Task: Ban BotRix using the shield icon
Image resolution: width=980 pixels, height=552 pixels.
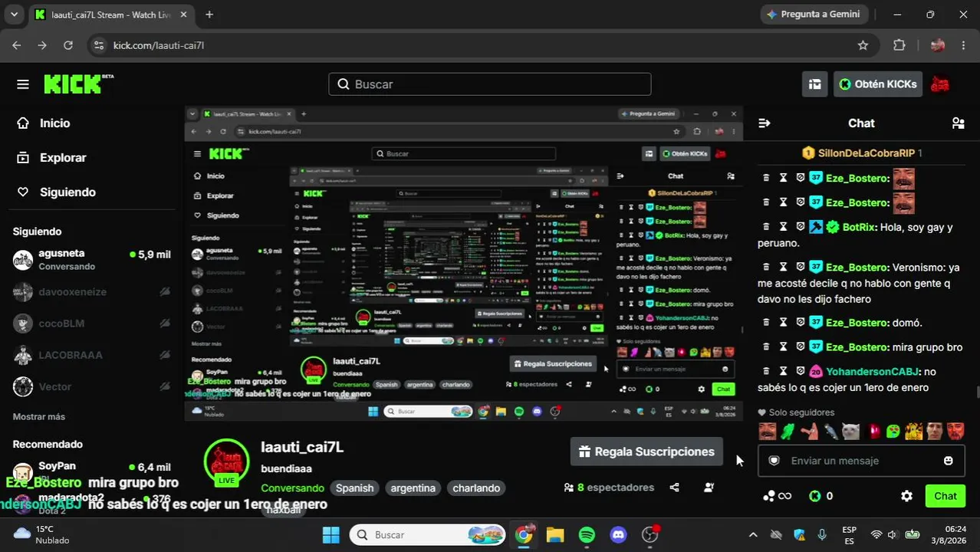Action: [x=800, y=227]
